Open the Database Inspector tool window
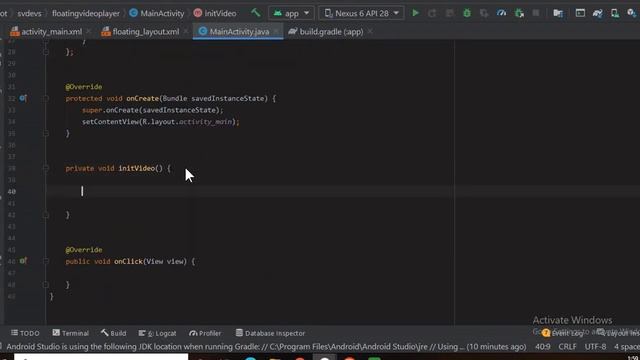The height and width of the screenshot is (360, 640). (270, 333)
